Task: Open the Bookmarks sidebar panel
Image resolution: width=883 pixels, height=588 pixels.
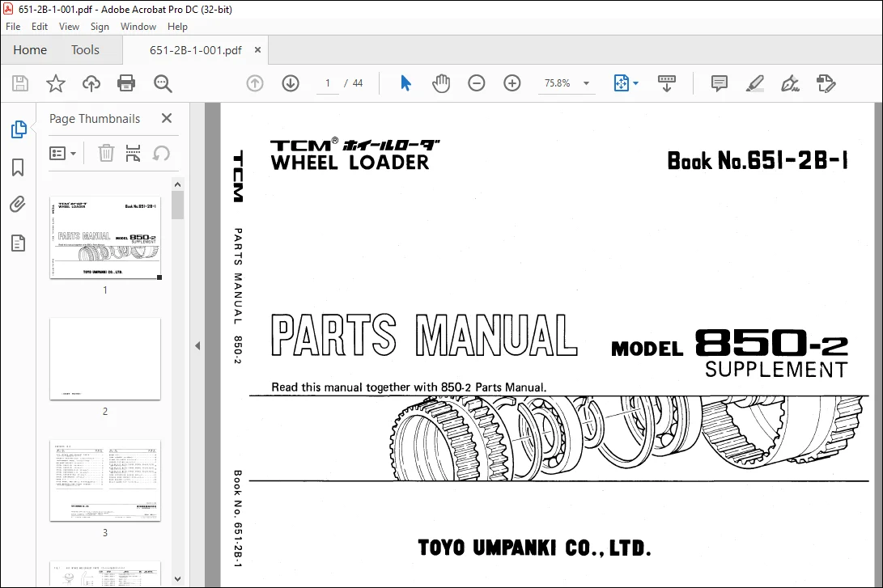Action: 18,167
